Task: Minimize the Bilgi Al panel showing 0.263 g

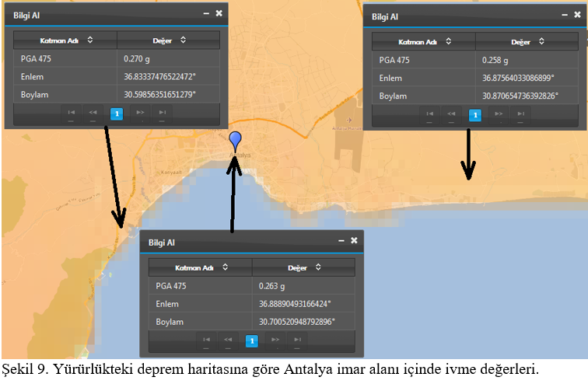Action: click(x=341, y=240)
